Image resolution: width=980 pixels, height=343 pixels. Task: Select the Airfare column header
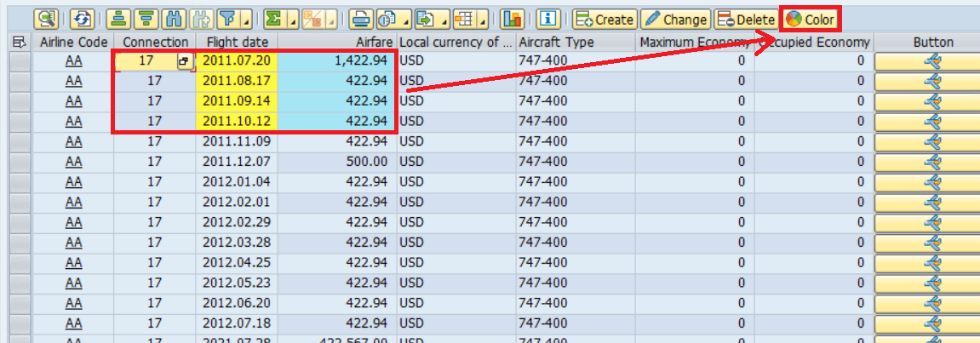pyautogui.click(x=336, y=43)
